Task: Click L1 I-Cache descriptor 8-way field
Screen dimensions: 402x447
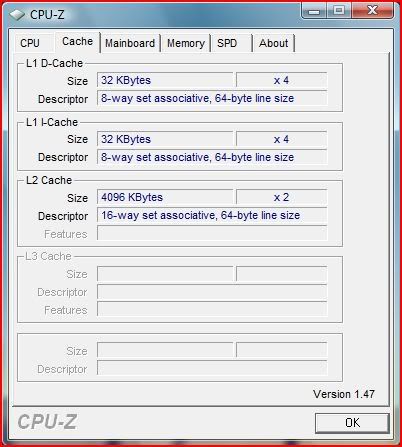Action: click(x=212, y=157)
